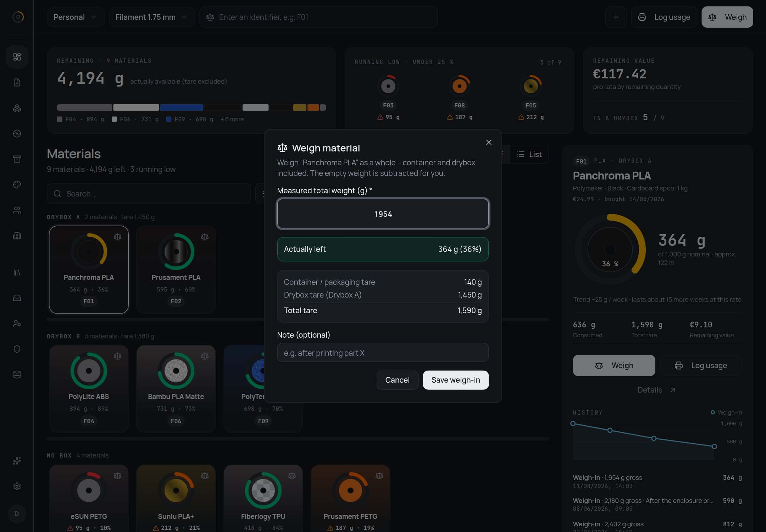This screenshot has height=532, width=766.
Task: Open the user settings icon in sidebar
Action: 17,323
